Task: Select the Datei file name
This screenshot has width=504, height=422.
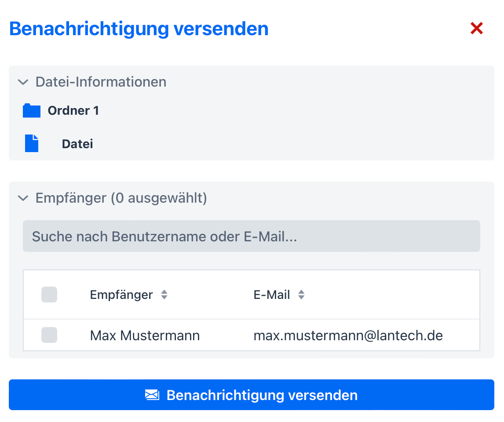Action: point(77,144)
